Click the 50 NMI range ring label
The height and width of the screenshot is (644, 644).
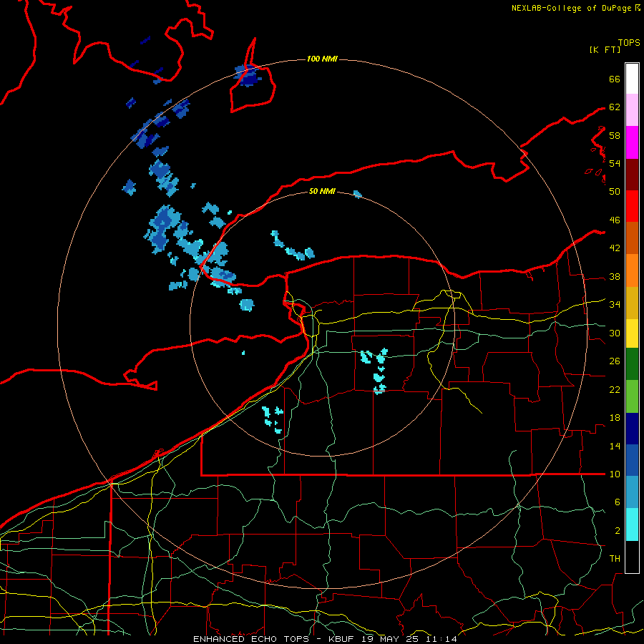click(322, 191)
